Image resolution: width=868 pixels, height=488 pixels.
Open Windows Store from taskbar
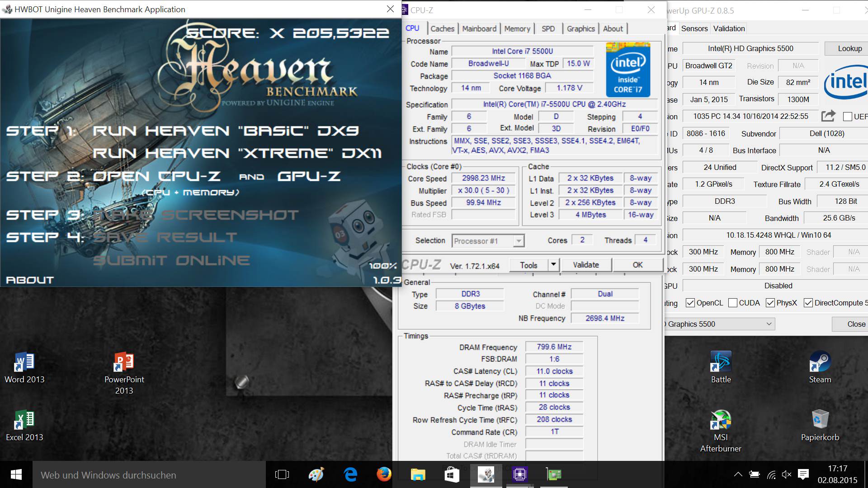tap(452, 474)
